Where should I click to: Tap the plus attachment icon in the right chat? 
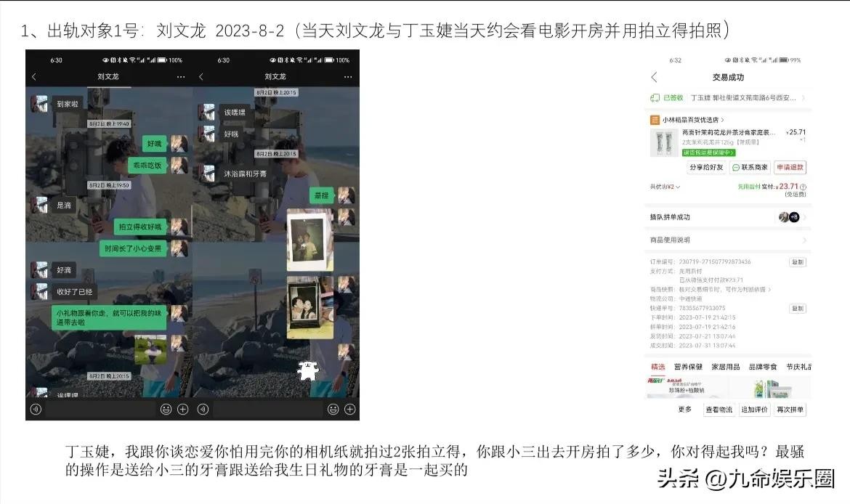click(349, 409)
